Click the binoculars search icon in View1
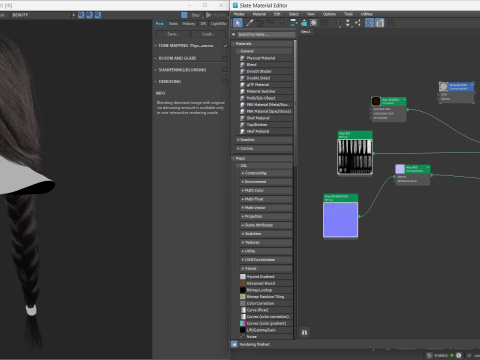Image resolution: width=480 pixels, height=360 pixels. tap(304, 332)
